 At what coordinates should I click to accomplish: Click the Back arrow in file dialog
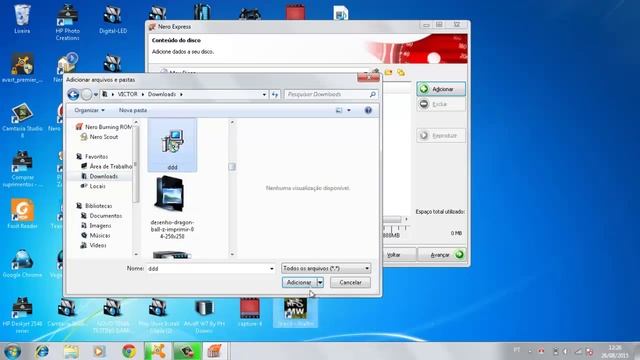(73, 95)
